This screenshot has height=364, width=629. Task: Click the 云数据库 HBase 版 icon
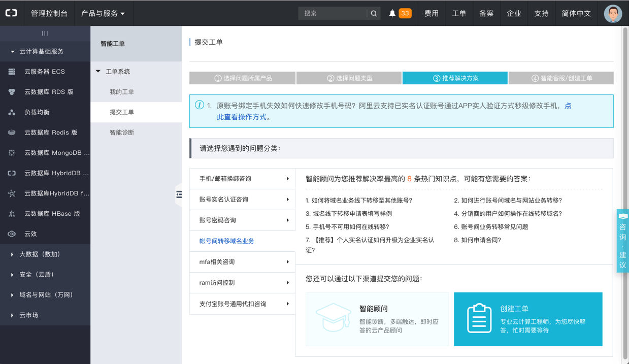point(12,214)
